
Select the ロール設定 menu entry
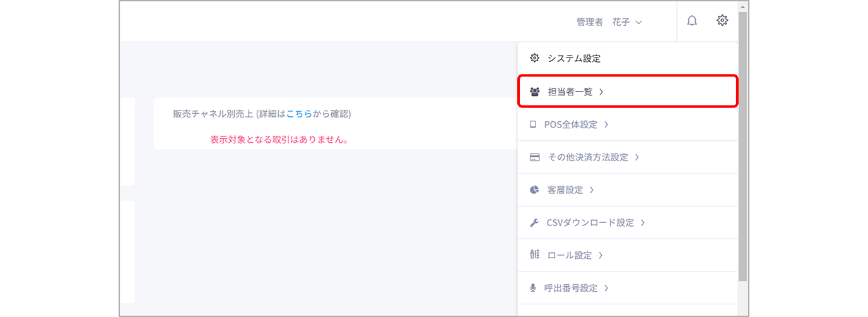(x=570, y=255)
